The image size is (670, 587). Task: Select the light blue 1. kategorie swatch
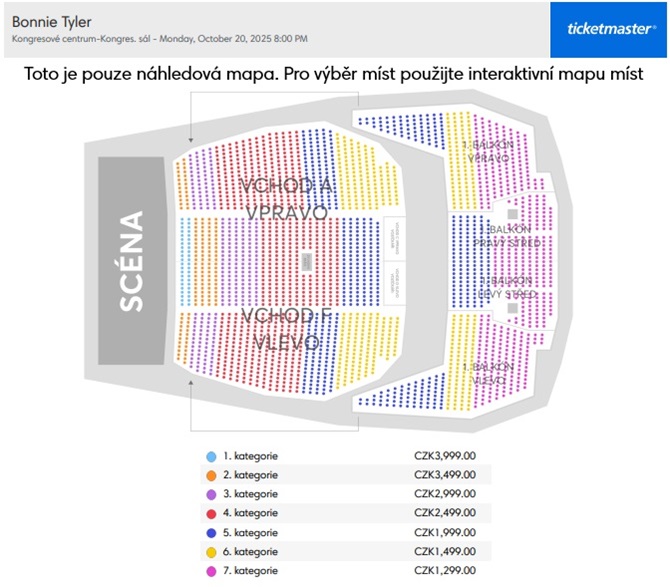click(211, 457)
